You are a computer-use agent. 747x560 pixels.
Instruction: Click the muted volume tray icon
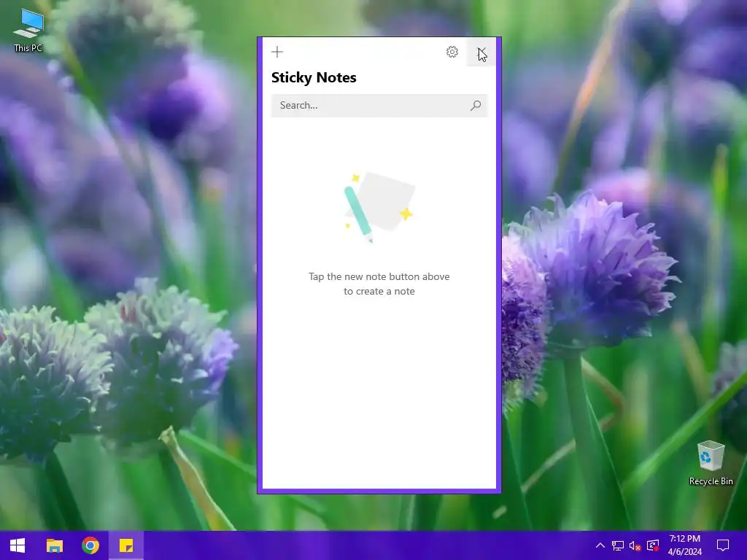pos(635,545)
